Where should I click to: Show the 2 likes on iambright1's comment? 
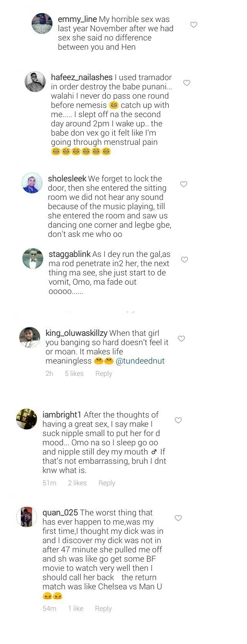77,483
